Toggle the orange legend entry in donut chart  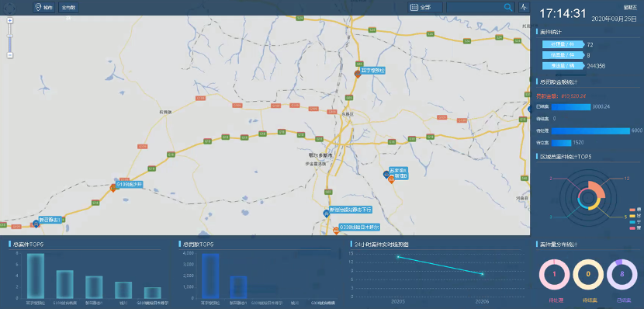point(635,210)
